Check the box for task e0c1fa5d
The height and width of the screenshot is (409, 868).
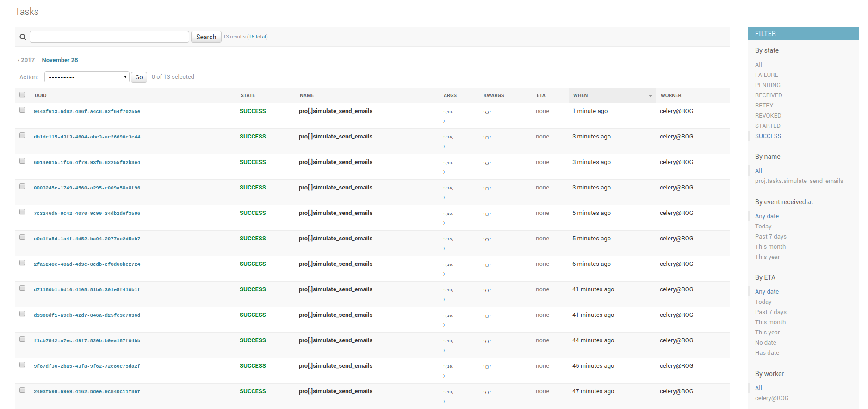click(x=22, y=237)
